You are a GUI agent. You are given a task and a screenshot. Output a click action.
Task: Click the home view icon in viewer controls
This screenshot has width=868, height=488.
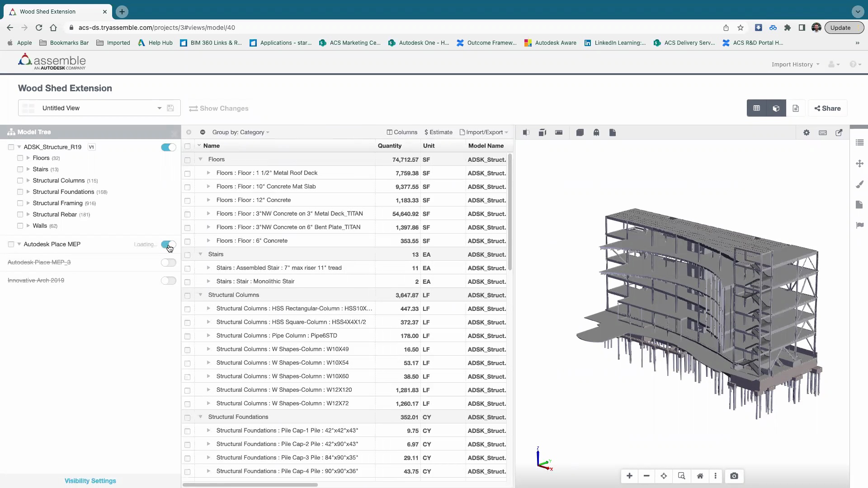click(x=699, y=476)
